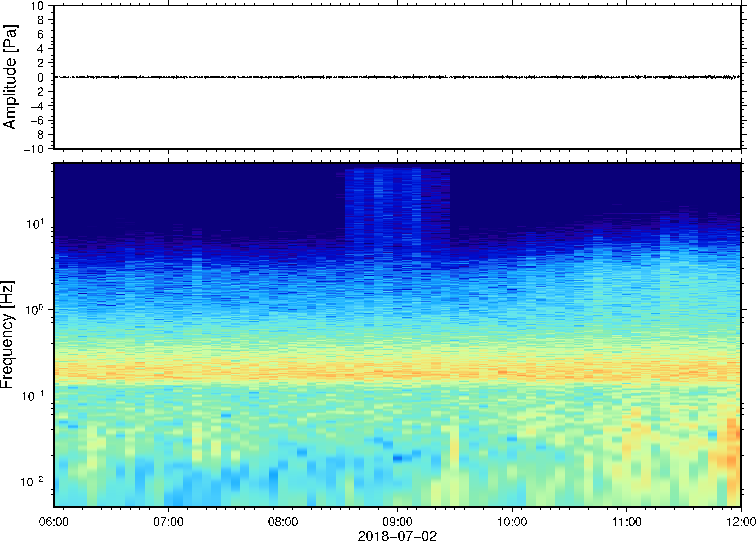The width and height of the screenshot is (756, 541).
Task: Click the '08:00' time tick label
Action: [x=283, y=522]
